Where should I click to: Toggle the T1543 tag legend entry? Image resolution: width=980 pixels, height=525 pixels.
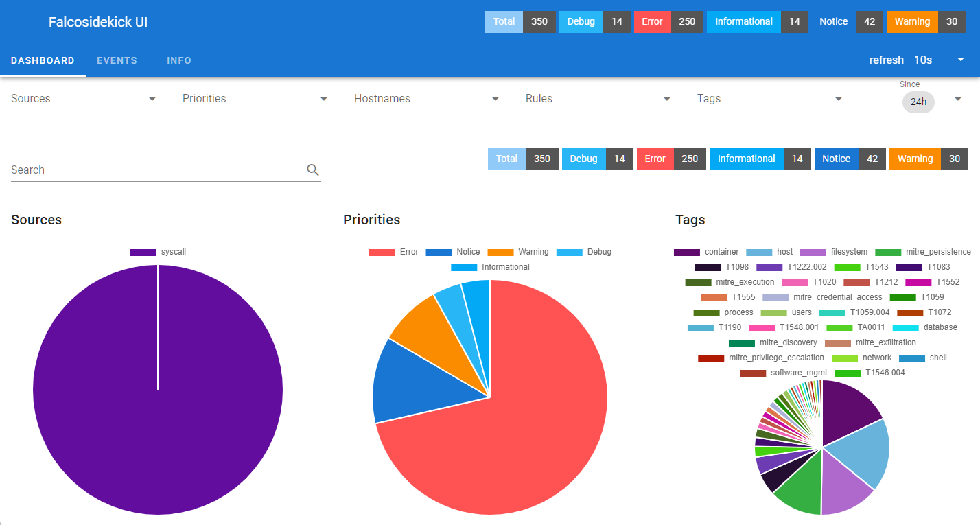[861, 267]
